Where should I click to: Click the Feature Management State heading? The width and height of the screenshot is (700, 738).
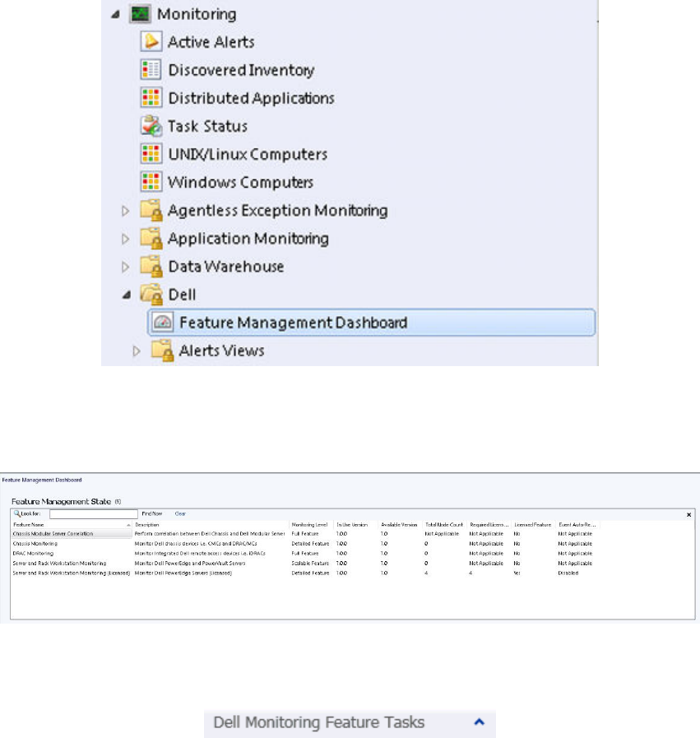61,502
